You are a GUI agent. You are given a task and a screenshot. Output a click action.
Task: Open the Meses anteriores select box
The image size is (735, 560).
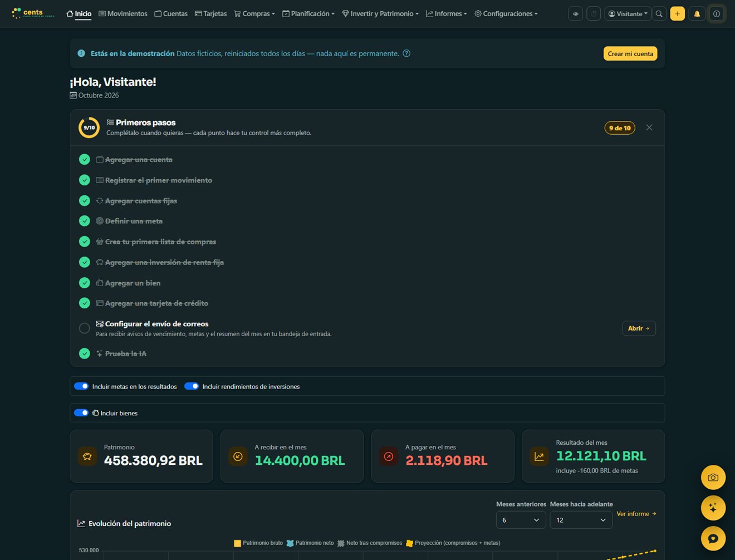521,520
